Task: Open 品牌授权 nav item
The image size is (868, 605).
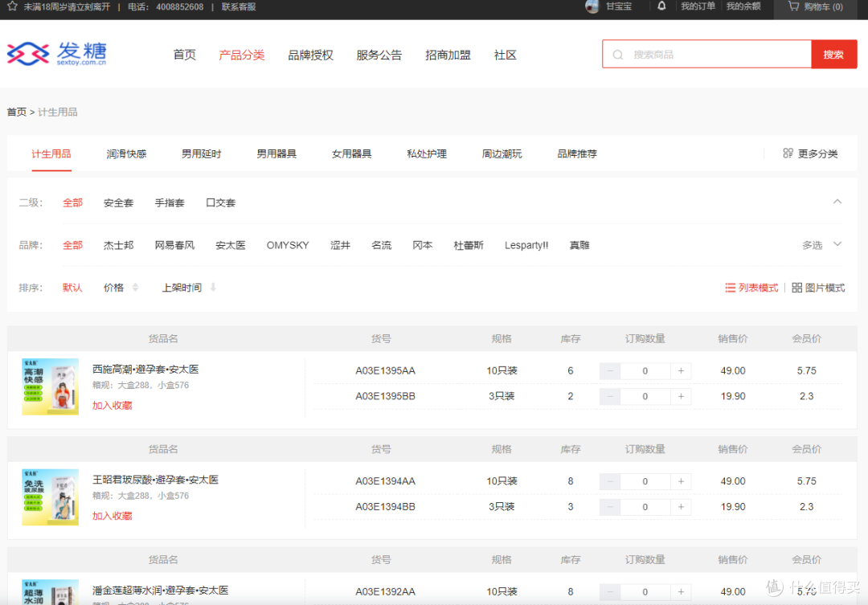Action: [x=310, y=55]
